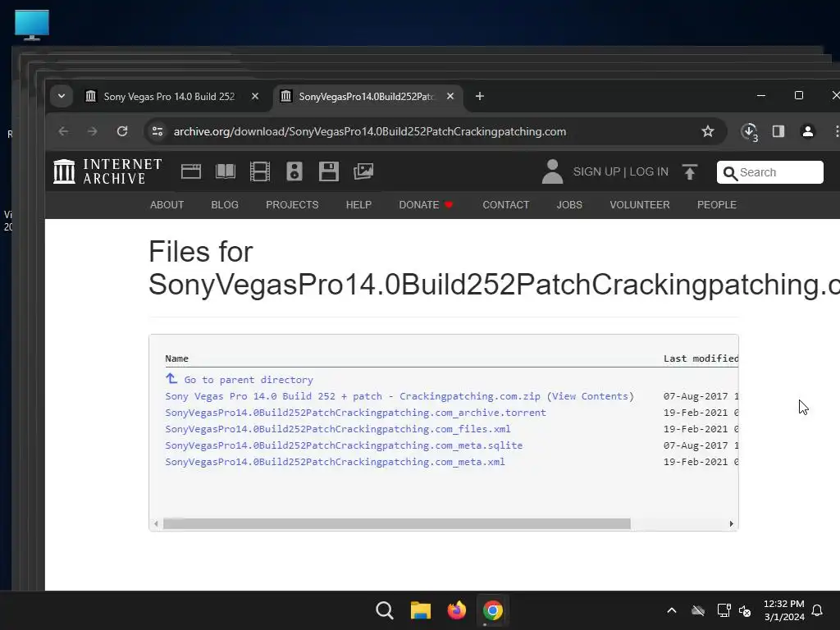Open PROJECTS menu item

click(x=292, y=205)
